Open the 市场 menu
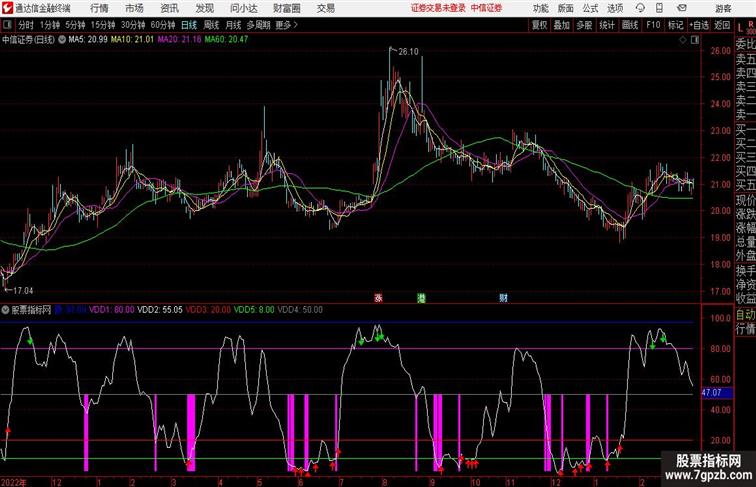 [x=135, y=8]
